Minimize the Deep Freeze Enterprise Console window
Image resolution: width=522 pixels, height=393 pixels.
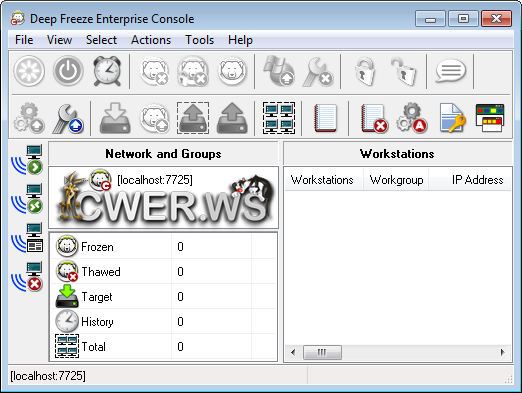pyautogui.click(x=430, y=19)
